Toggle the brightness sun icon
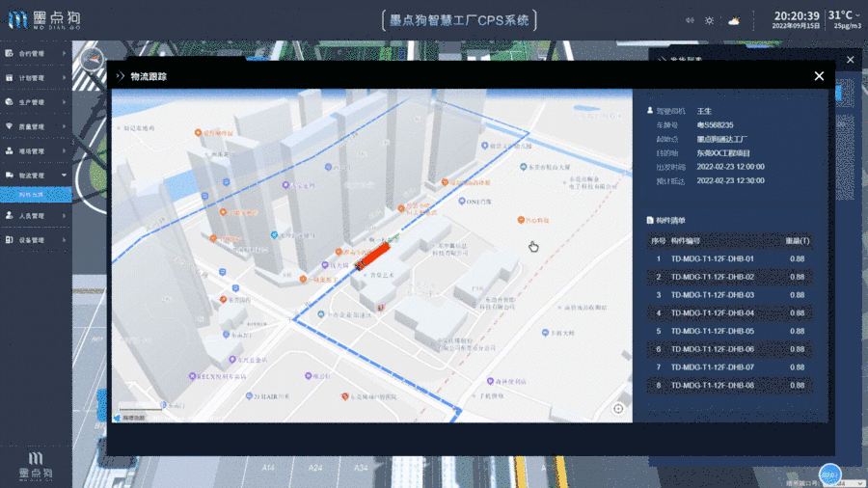The image size is (868, 488). coord(710,20)
